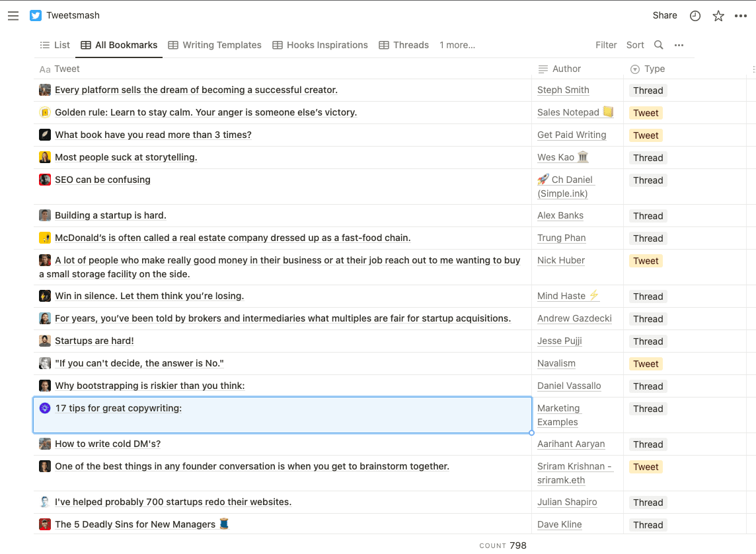The image size is (756, 554).
Task: Click the Twitter bird icon beside Tweetsmash
Action: pyautogui.click(x=35, y=15)
